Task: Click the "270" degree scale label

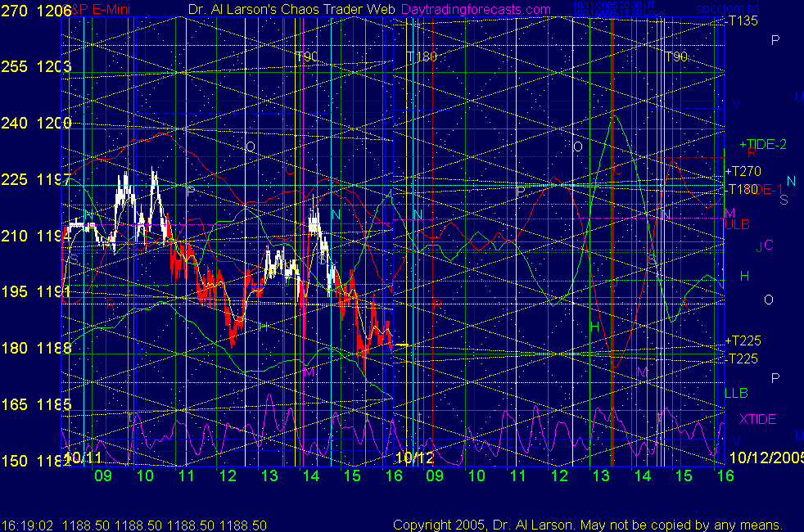Action: tap(15, 11)
